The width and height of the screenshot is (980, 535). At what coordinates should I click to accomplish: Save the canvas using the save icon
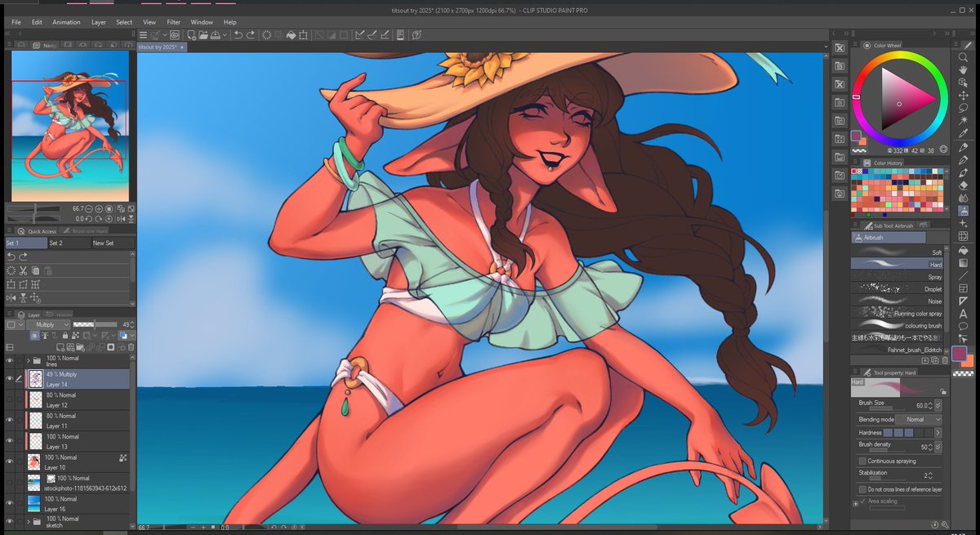tap(216, 35)
